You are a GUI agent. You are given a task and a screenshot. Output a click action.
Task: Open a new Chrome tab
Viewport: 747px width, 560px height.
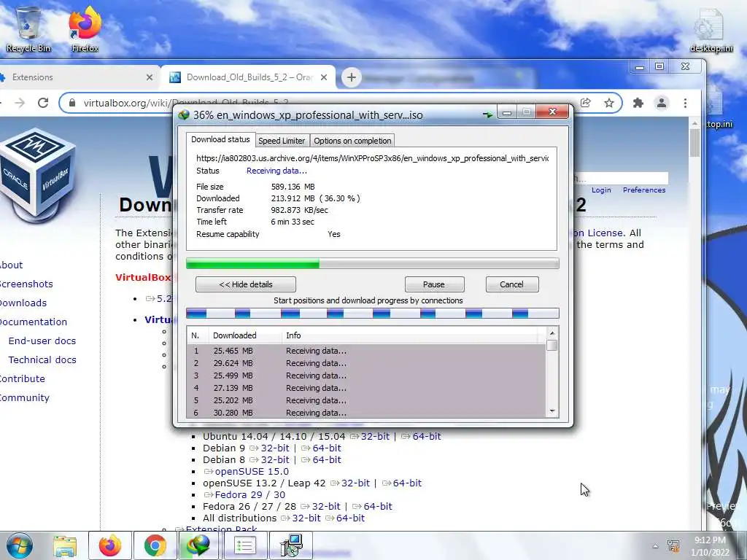click(x=351, y=77)
